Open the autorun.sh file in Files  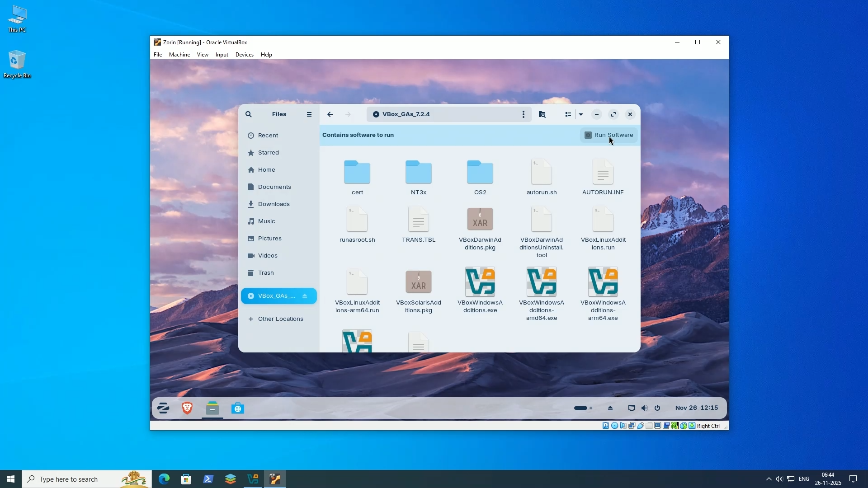tap(541, 176)
